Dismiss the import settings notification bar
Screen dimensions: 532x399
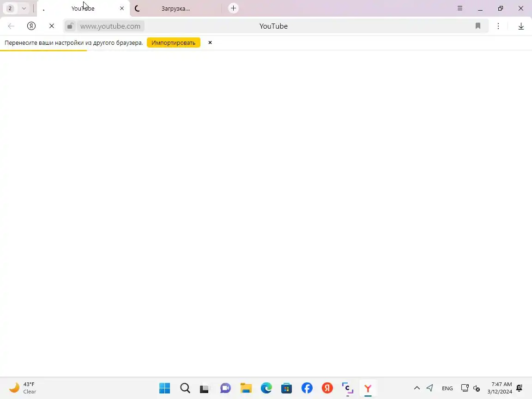point(210,43)
